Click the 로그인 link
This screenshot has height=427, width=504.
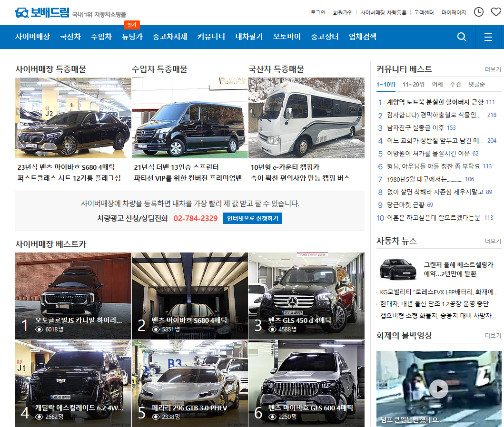[x=318, y=12]
